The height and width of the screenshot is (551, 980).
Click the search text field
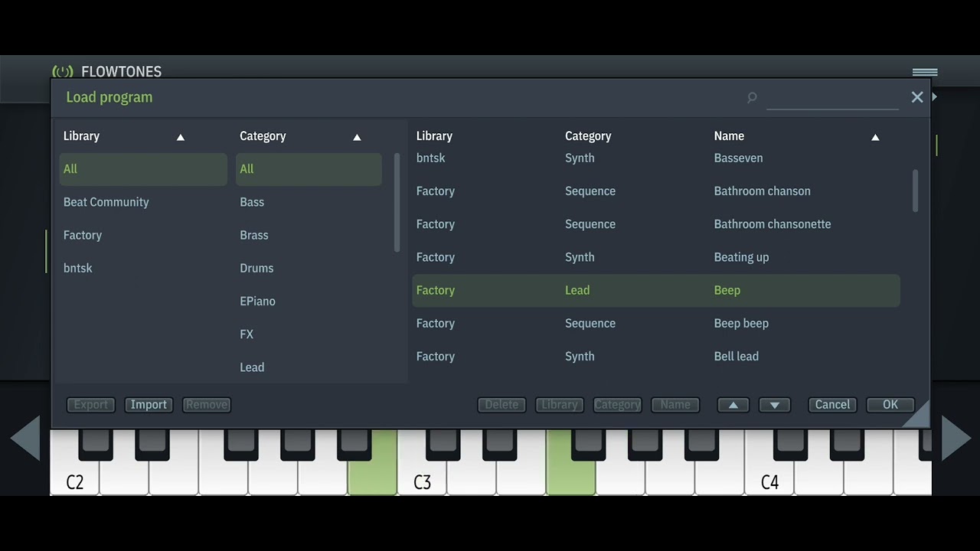coord(832,98)
